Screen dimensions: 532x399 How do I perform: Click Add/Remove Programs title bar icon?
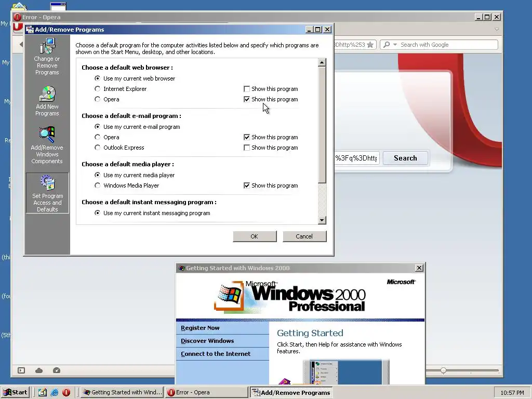click(30, 30)
